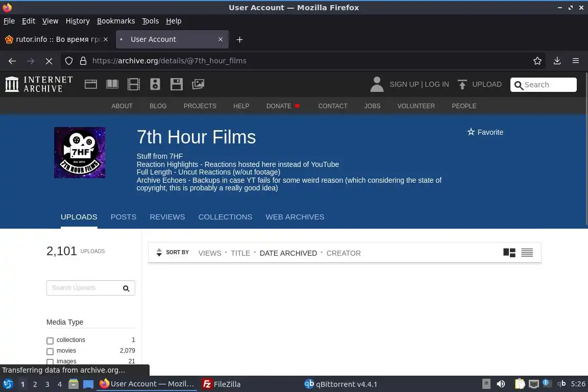Image resolution: width=588 pixels, height=392 pixels.
Task: Open the Images picture icon
Action: (x=198, y=84)
